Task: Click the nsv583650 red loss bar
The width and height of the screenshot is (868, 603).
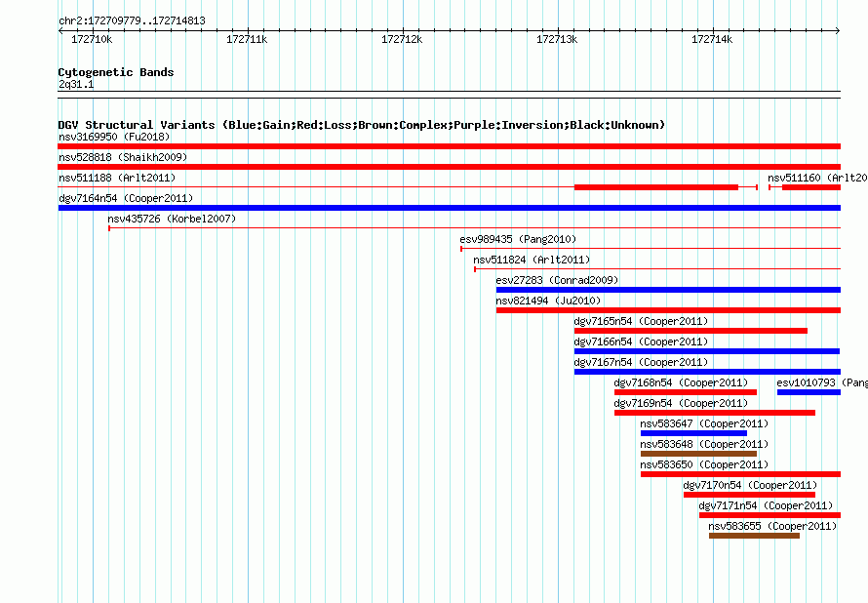Action: pyautogui.click(x=740, y=474)
